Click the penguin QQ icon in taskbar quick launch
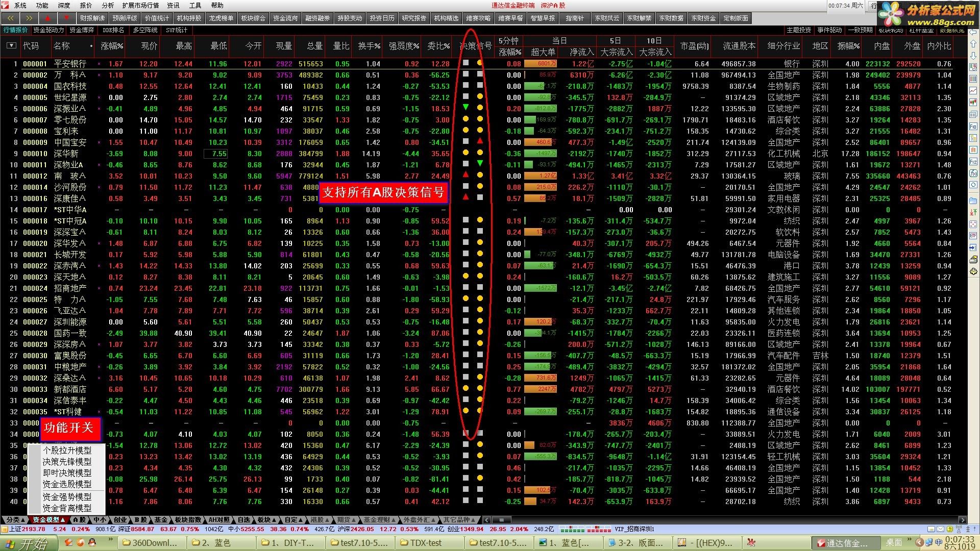 pyautogui.click(x=92, y=542)
